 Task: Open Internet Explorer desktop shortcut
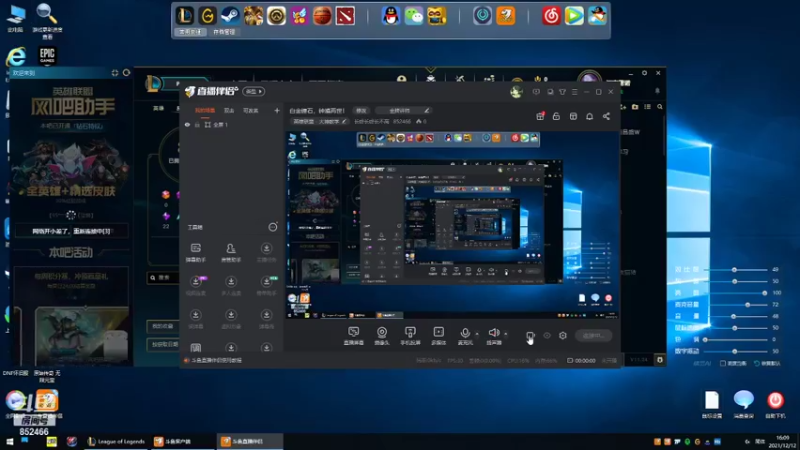(16, 56)
